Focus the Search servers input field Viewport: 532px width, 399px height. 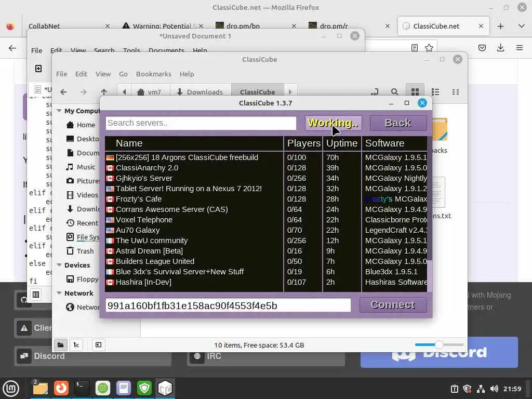click(x=201, y=123)
